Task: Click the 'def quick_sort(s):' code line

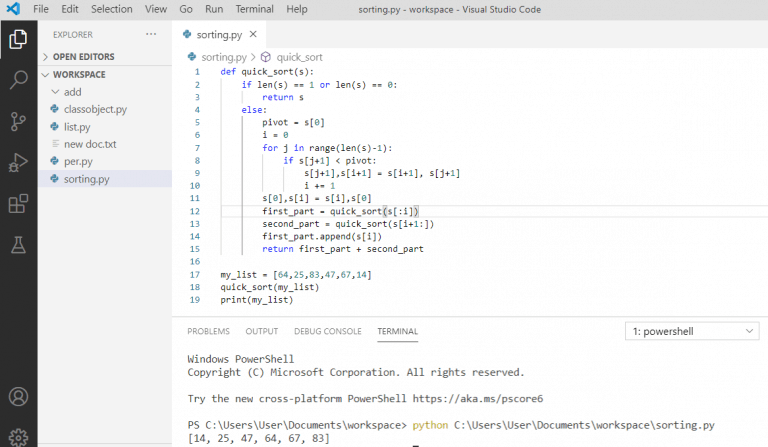Action: (267, 71)
